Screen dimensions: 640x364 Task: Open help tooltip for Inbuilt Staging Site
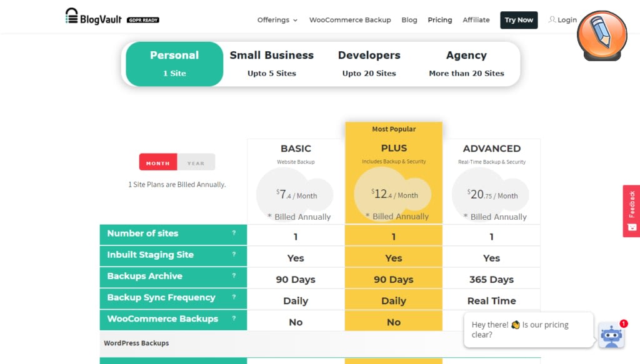click(x=234, y=254)
